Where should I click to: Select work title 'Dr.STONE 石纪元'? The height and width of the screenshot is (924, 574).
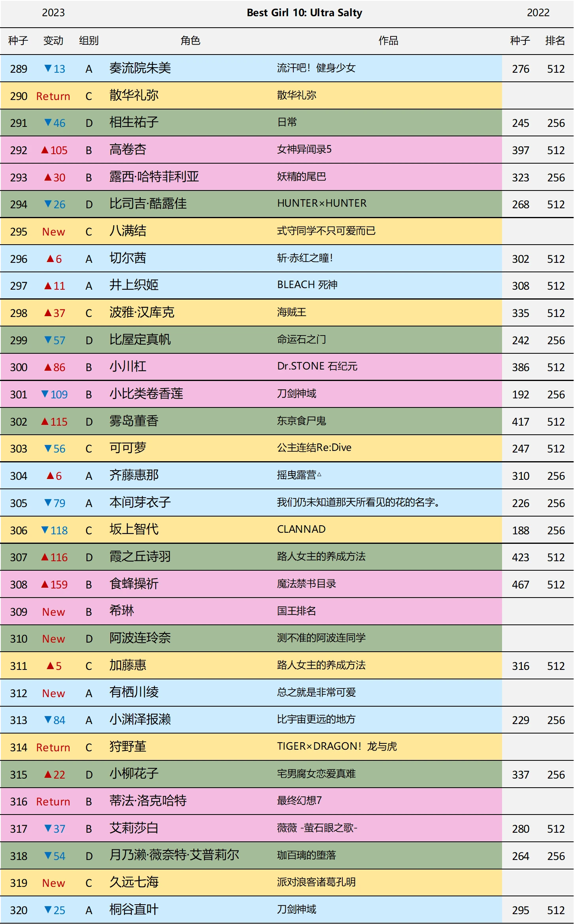[317, 366]
